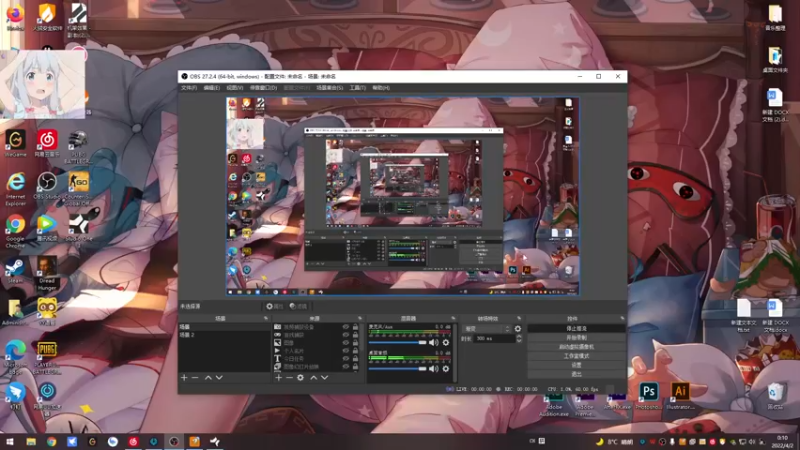Image resolution: width=800 pixels, height=450 pixels.
Task: Move selected scene down with chevron
Action: (x=219, y=378)
